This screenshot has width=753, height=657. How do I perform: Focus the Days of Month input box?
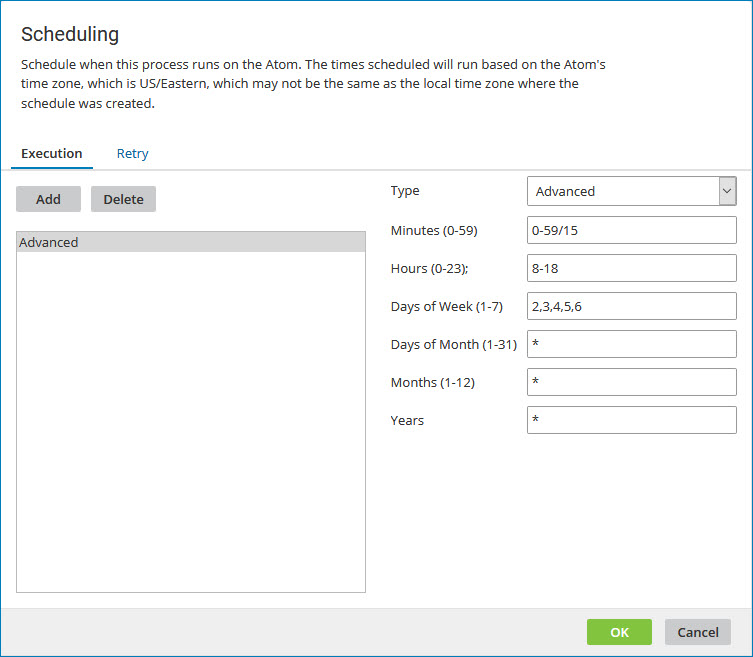coord(631,344)
